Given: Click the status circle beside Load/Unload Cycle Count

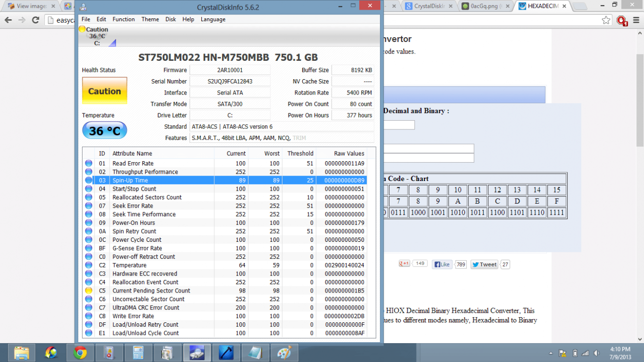Looking at the screenshot, I should coord(88,333).
